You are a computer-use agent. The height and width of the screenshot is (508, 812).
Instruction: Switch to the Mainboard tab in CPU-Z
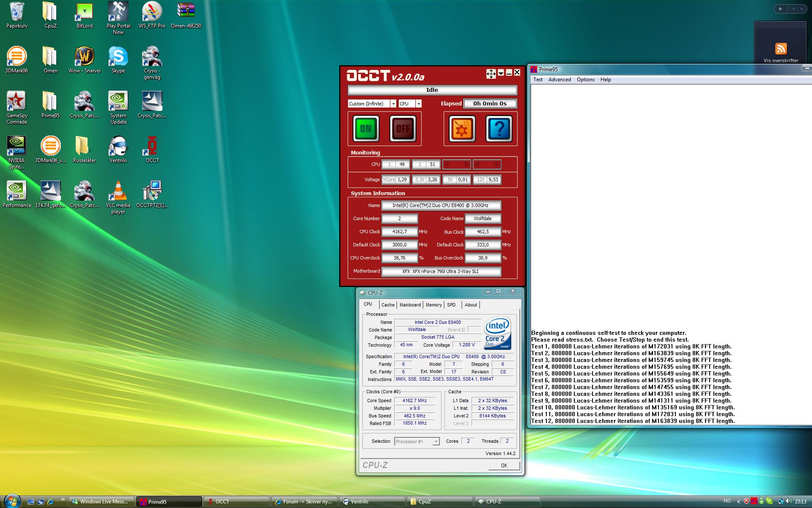click(x=410, y=305)
